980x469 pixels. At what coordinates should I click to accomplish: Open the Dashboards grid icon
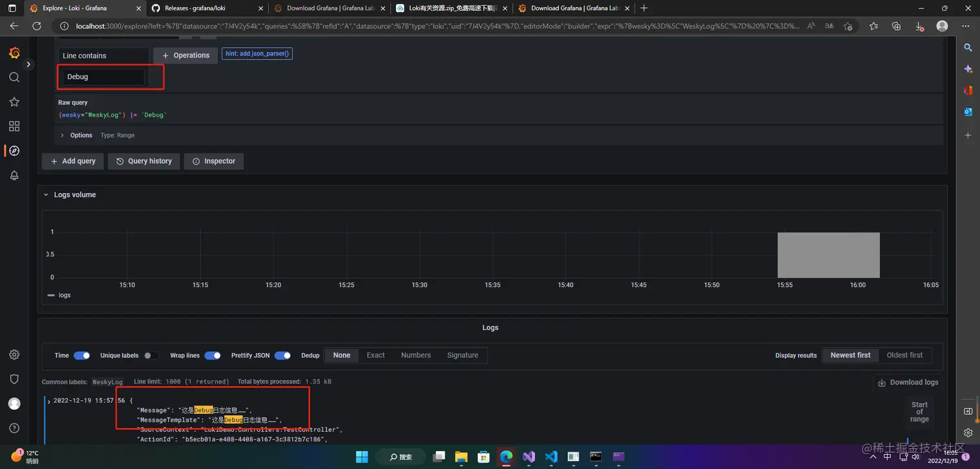(14, 126)
